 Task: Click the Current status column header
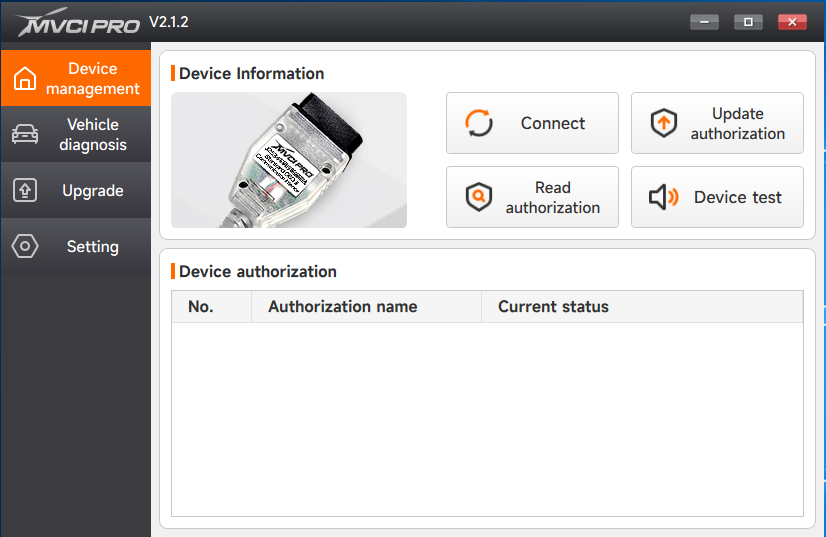pyautogui.click(x=553, y=307)
